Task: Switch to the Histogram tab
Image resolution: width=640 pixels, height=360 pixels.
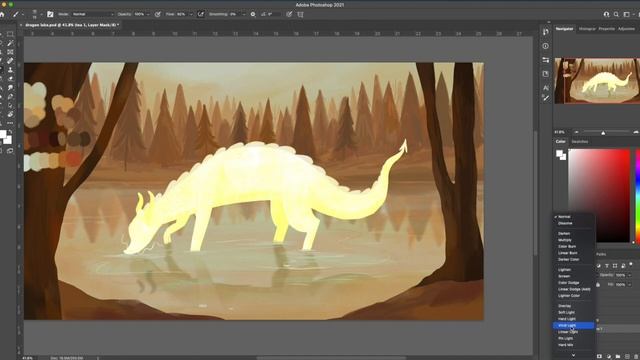Action: coord(587,29)
